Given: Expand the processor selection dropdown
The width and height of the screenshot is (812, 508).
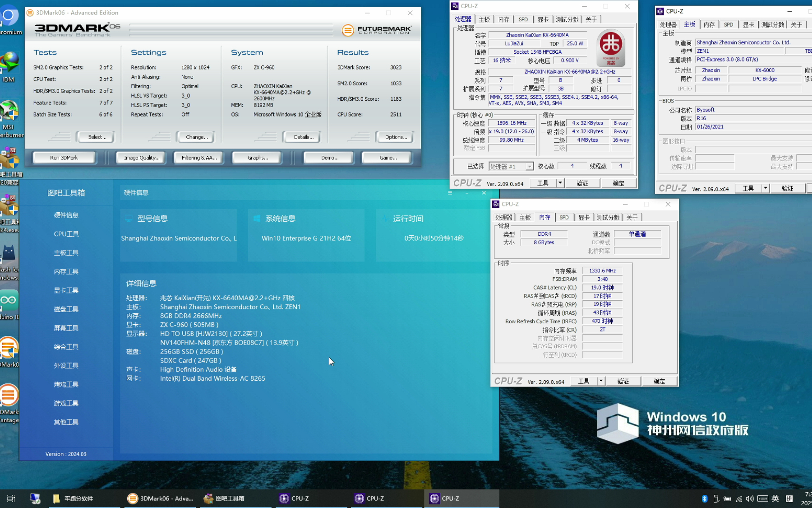Looking at the screenshot, I should point(529,167).
